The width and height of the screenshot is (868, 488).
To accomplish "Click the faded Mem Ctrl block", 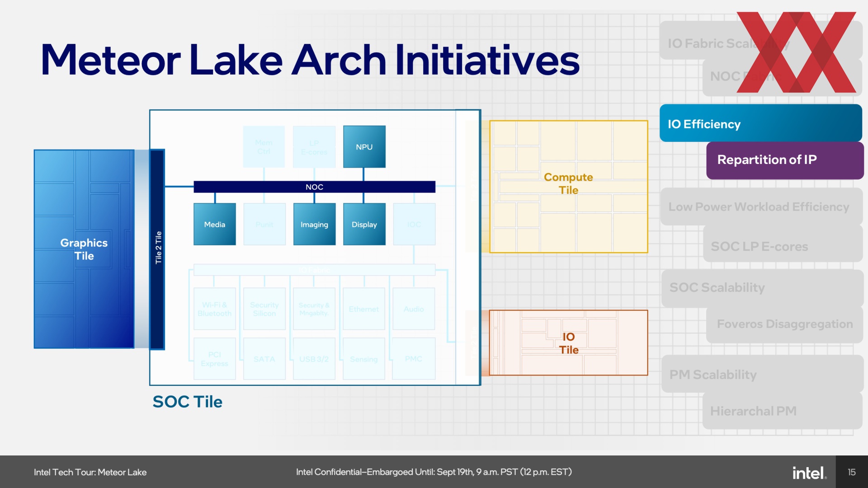I will (x=264, y=147).
